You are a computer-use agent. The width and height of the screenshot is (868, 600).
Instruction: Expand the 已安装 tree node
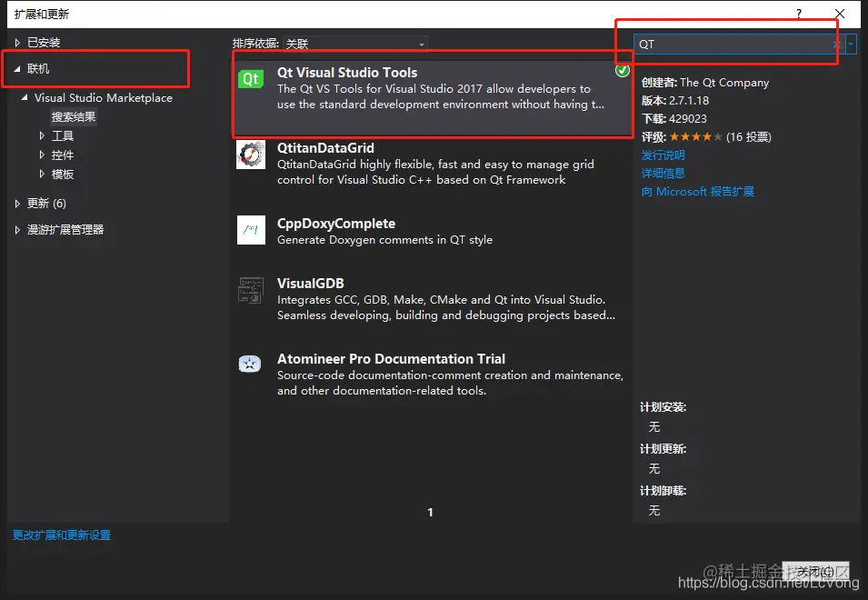point(17,43)
